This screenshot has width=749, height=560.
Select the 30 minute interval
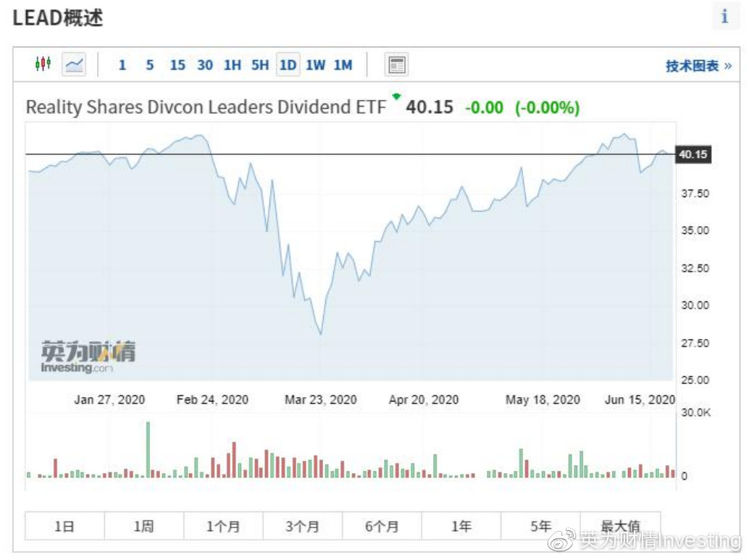205,65
